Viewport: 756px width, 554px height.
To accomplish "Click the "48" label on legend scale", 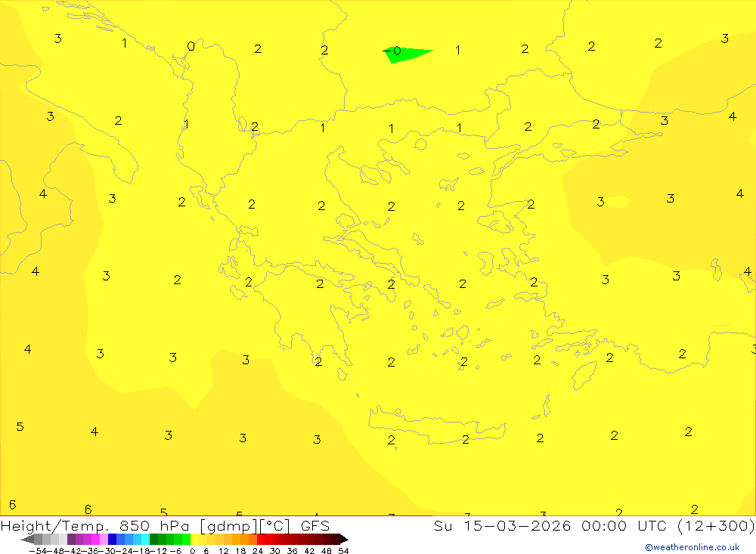I will click(326, 551).
